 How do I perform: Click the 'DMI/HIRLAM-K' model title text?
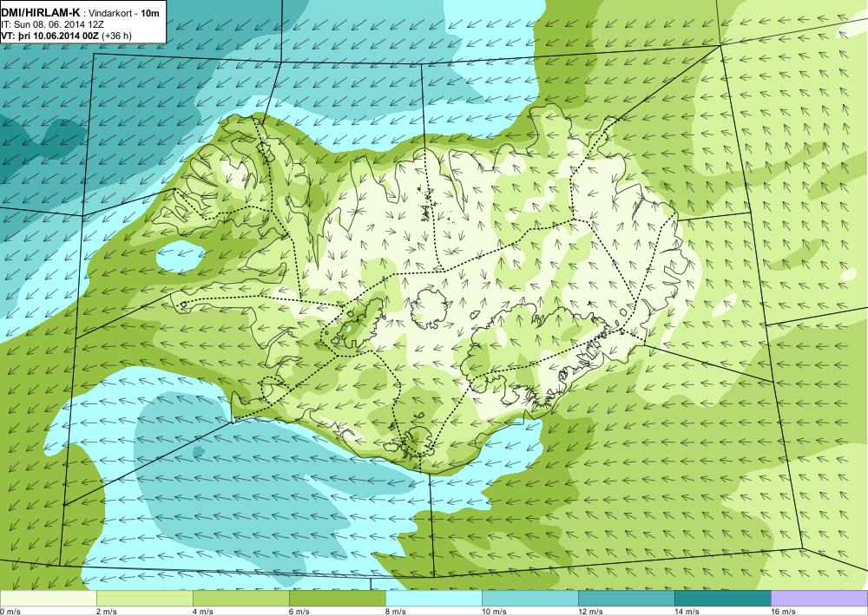pos(41,12)
